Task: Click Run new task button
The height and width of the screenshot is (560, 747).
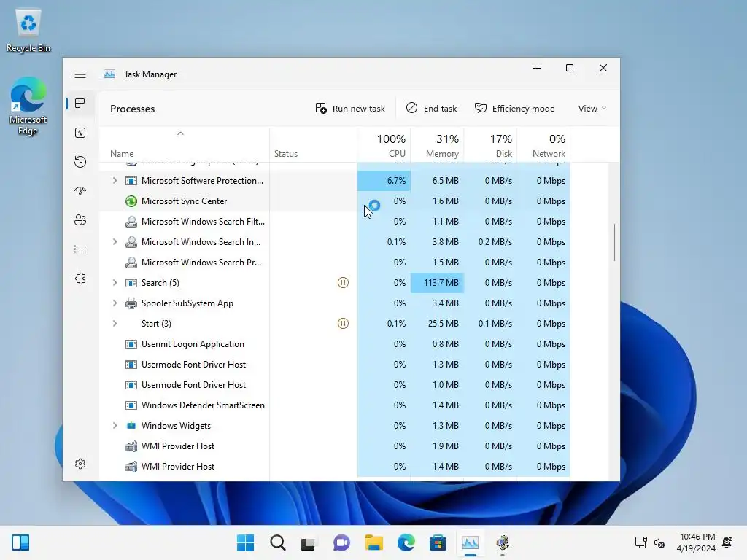Action: coord(350,109)
